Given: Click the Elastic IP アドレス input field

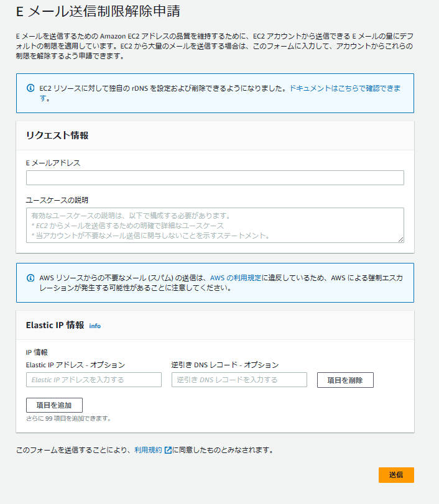Looking at the screenshot, I should pyautogui.click(x=94, y=380).
